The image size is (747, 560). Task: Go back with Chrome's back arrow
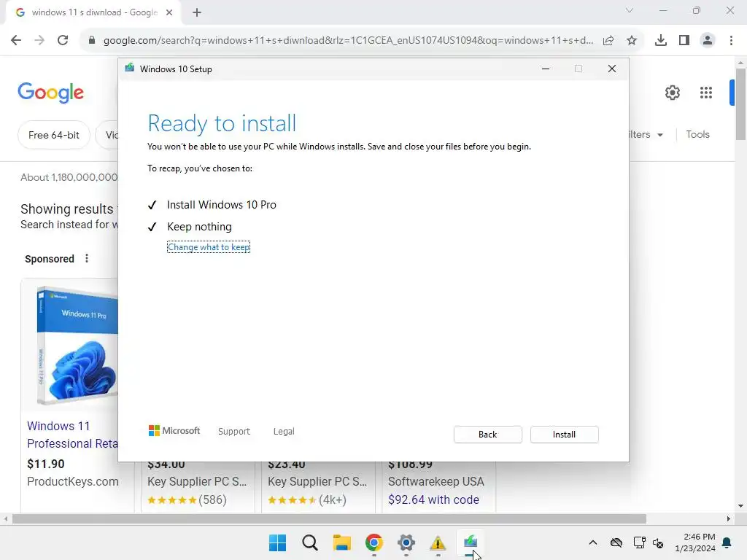16,41
